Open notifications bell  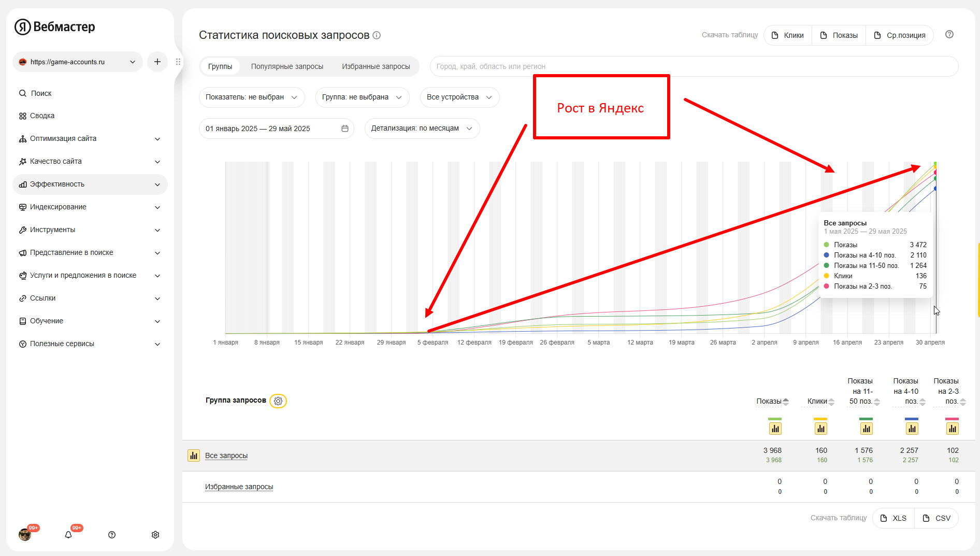[68, 535]
